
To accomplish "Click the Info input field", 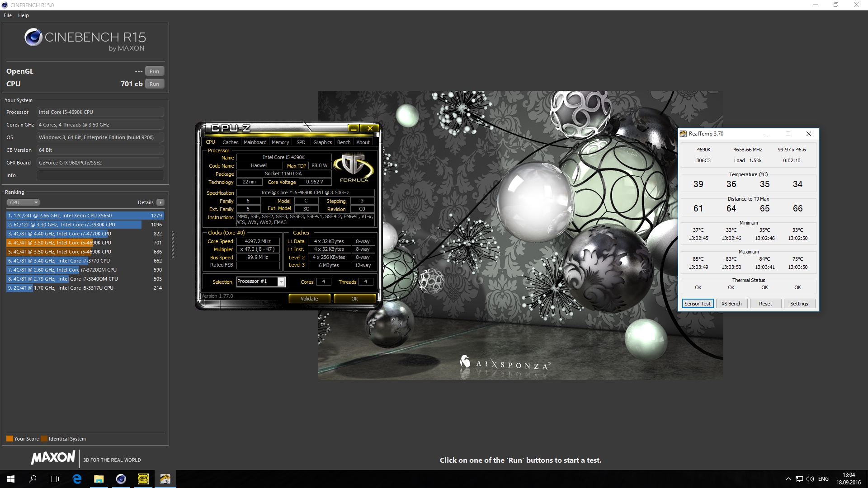I will (x=100, y=175).
